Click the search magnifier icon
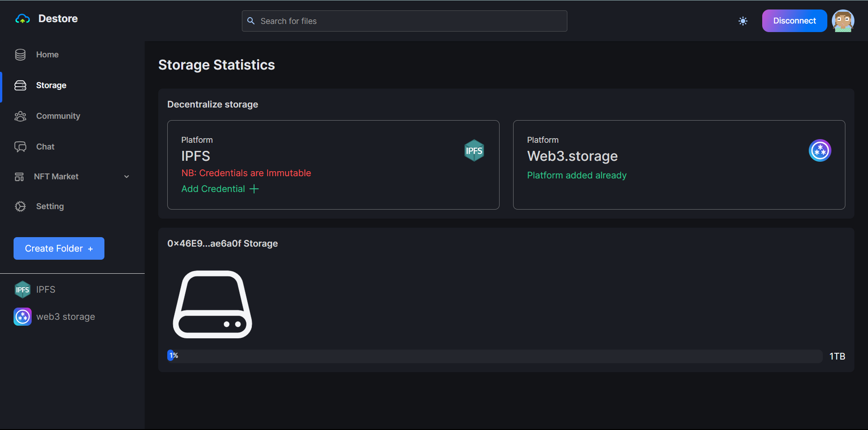The width and height of the screenshot is (868, 430). coord(251,21)
